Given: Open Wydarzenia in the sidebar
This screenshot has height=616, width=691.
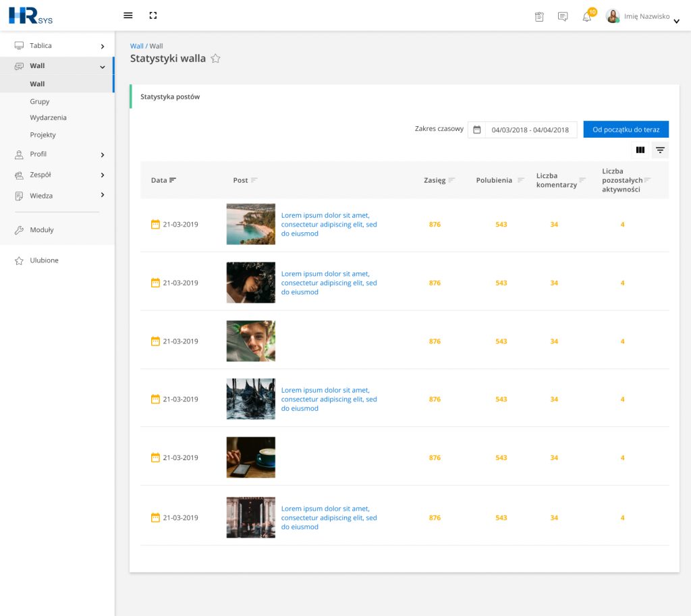Looking at the screenshot, I should (48, 117).
